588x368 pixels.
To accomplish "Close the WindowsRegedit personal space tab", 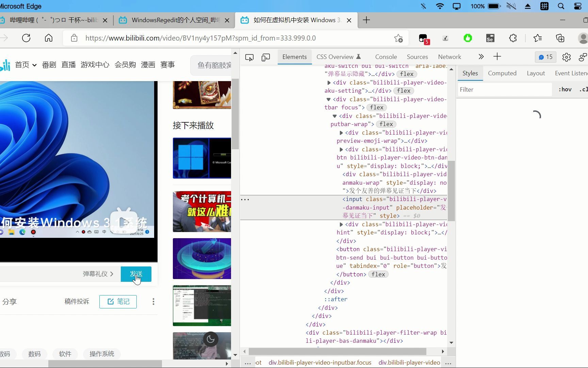I will pos(227,20).
